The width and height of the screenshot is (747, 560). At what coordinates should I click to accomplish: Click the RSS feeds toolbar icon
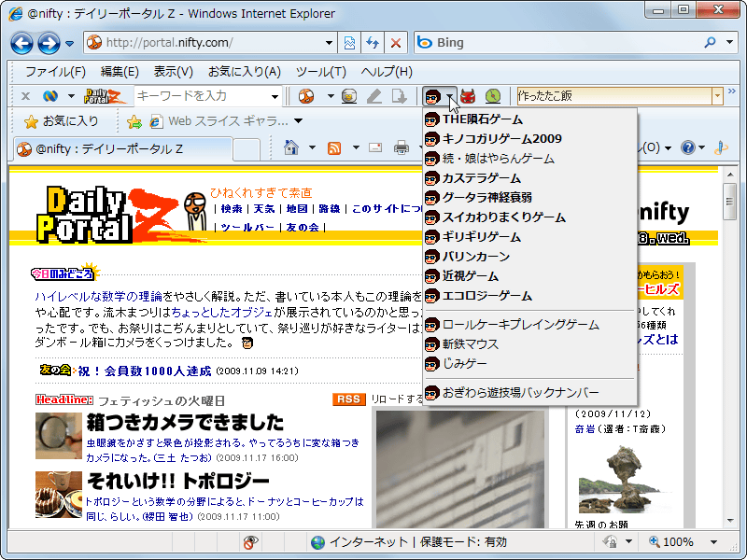(x=334, y=148)
